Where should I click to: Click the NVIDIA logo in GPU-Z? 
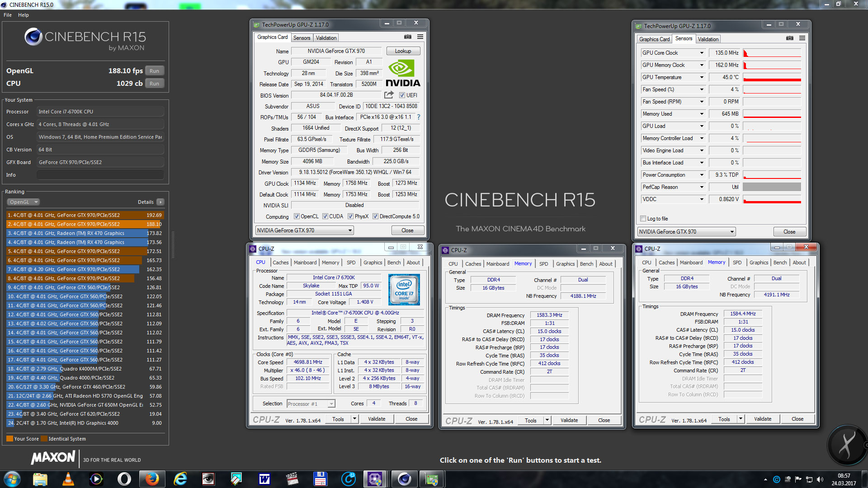pyautogui.click(x=402, y=74)
